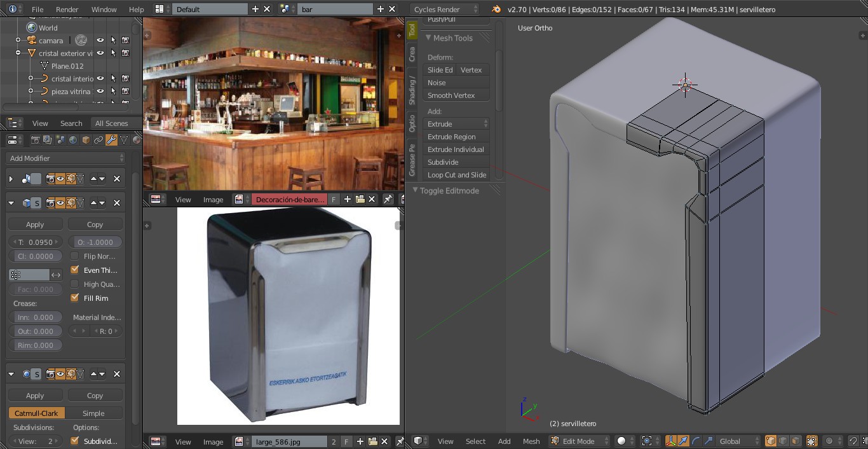This screenshot has height=449, width=868.
Task: Open the Constraints properties tab (chain icon)
Action: tap(98, 140)
